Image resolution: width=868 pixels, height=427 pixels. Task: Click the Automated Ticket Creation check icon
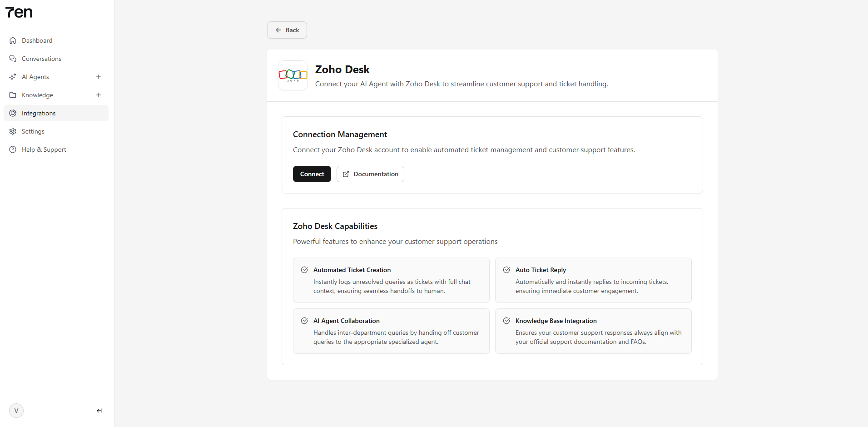click(304, 270)
